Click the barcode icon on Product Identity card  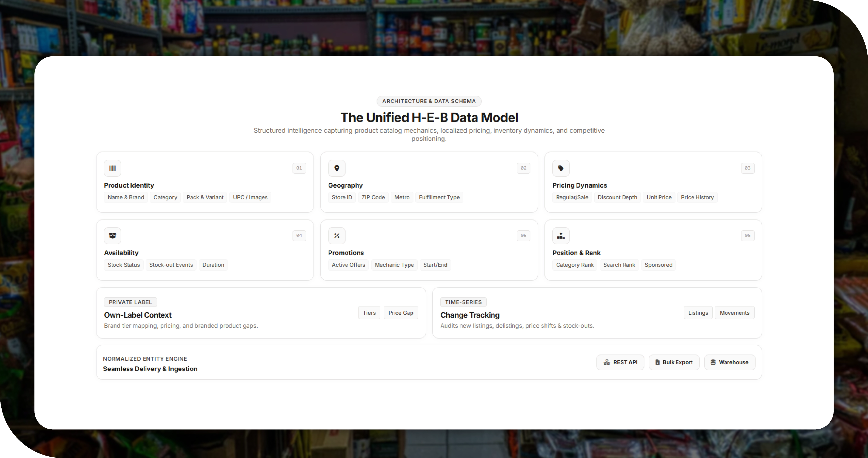(112, 168)
